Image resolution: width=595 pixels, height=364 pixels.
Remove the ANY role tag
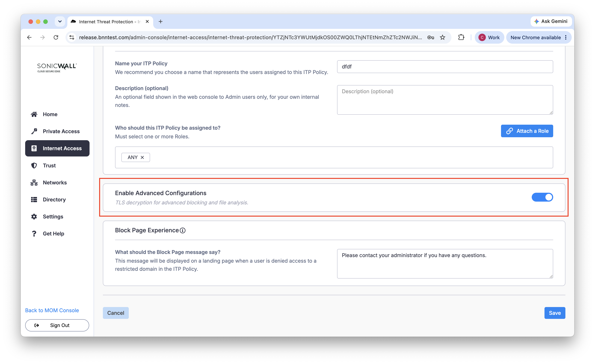click(x=142, y=157)
